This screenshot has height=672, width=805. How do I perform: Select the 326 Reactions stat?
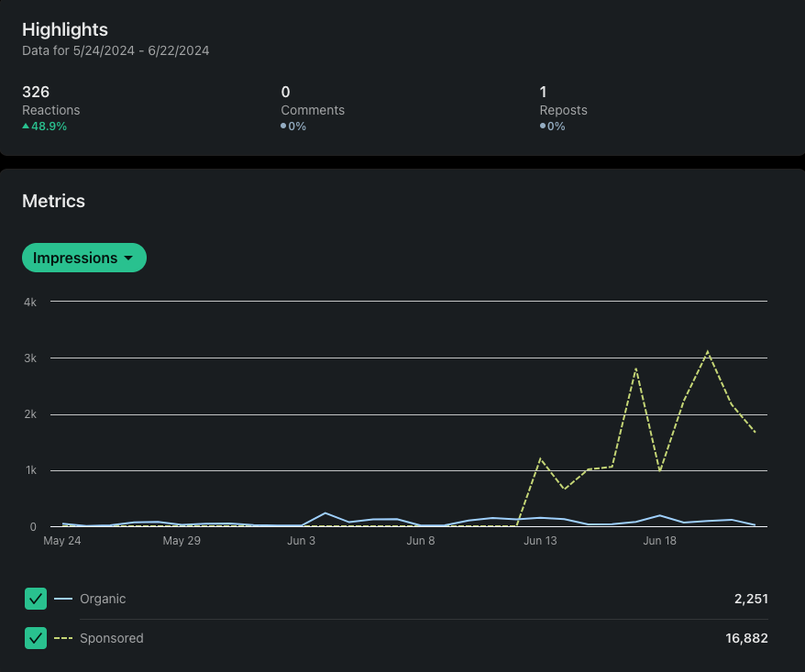(36, 92)
